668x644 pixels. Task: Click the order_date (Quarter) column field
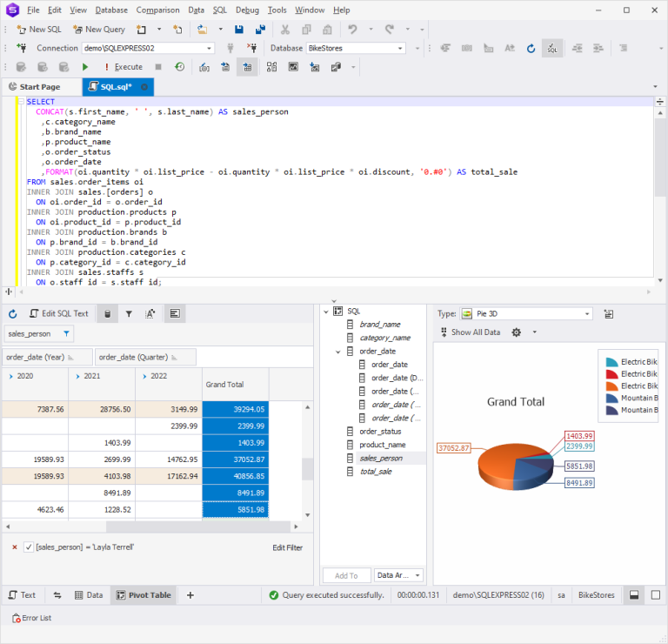tap(145, 357)
